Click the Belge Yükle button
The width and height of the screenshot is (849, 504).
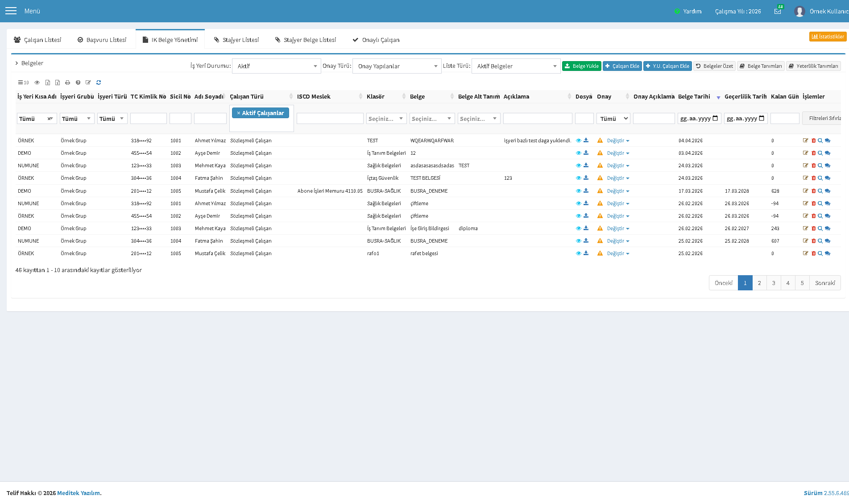click(x=582, y=66)
